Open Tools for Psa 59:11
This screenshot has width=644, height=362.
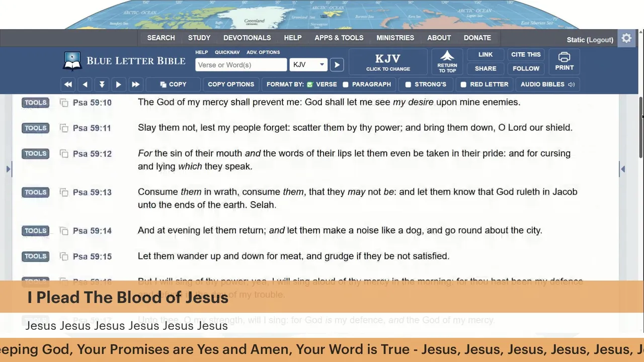(35, 128)
